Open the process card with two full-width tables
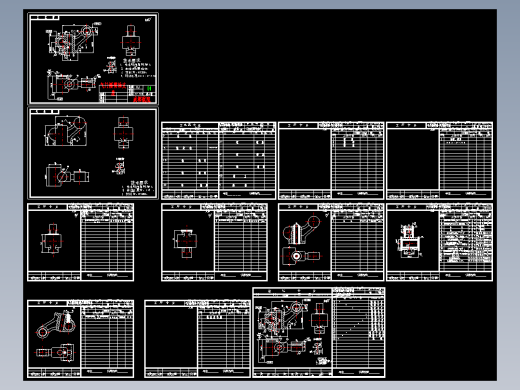Image resolution: width=520 pixels, height=390 pixels. point(219,161)
